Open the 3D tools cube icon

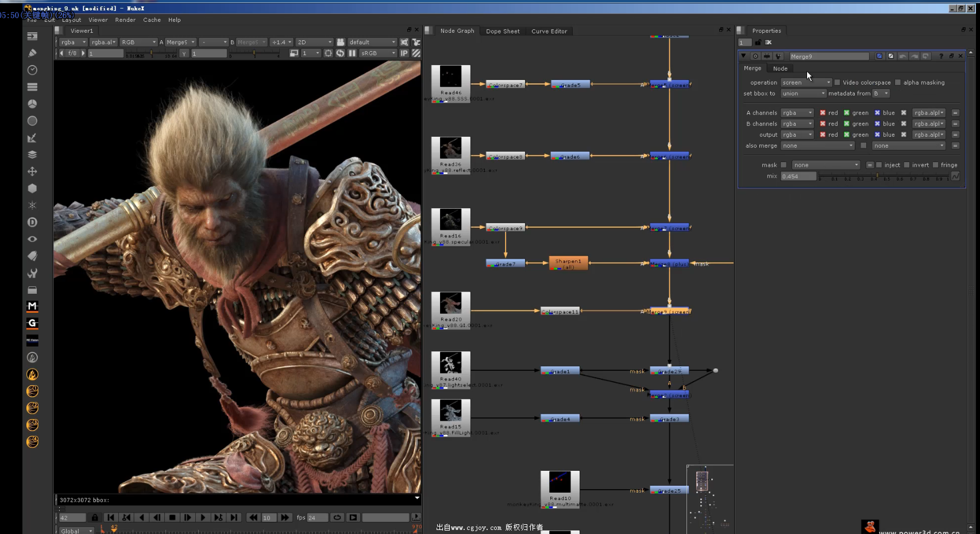[32, 188]
